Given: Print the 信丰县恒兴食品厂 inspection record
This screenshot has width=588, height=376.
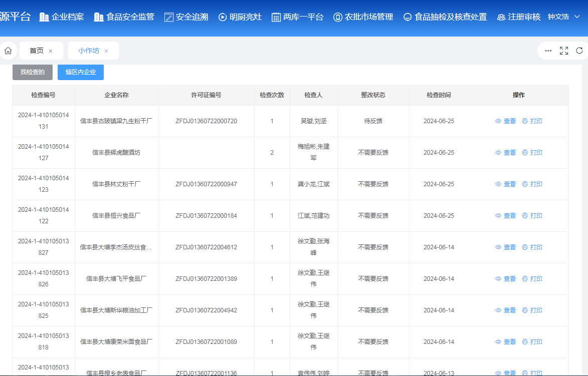Looking at the screenshot, I should coord(532,216).
